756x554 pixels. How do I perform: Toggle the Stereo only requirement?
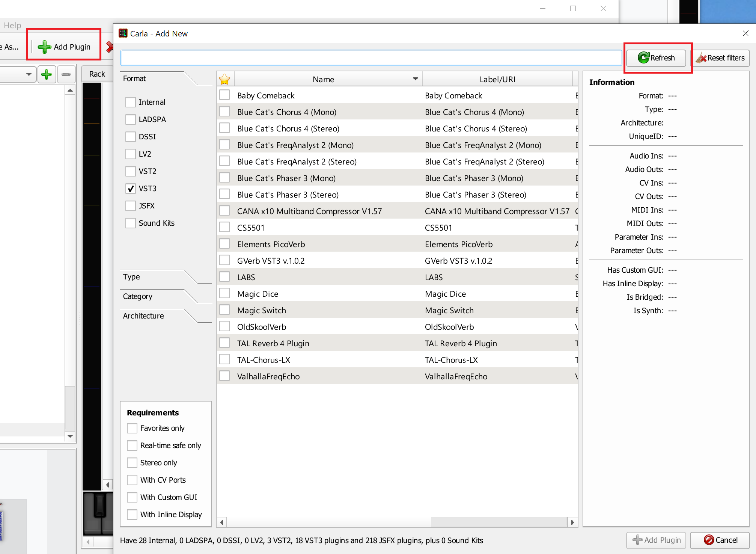coord(132,463)
